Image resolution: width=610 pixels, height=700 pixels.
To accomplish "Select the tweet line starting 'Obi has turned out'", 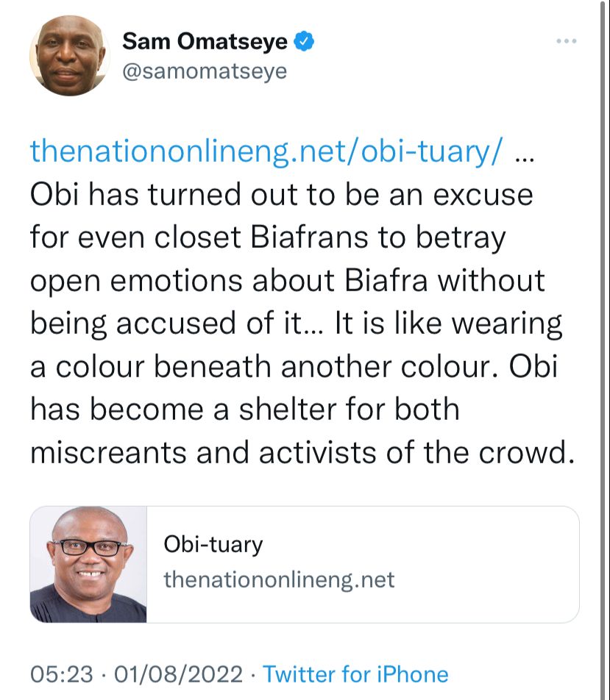I will pyautogui.click(x=282, y=195).
